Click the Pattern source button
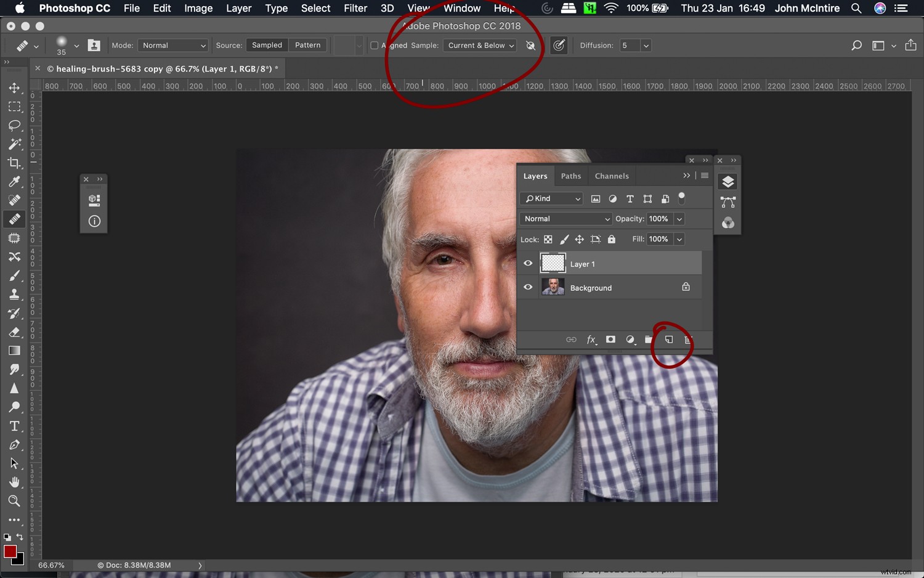Image resolution: width=924 pixels, height=578 pixels. click(x=307, y=45)
